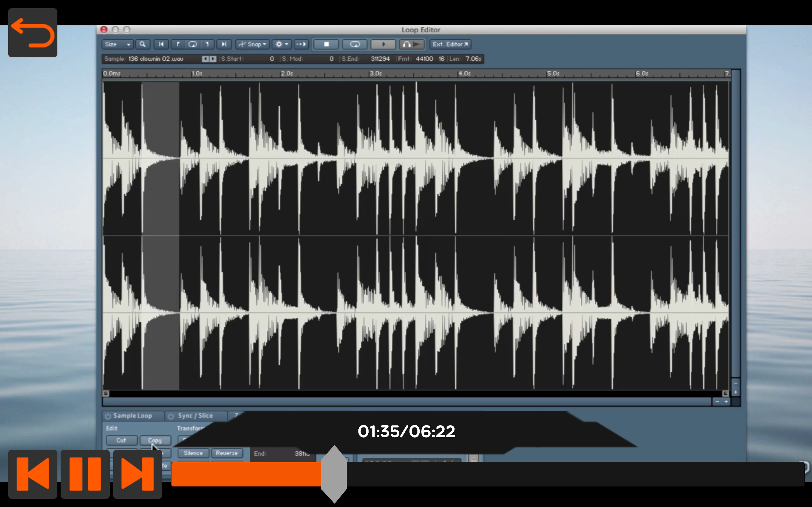
Task: Click the loop start marker icon
Action: tap(178, 44)
